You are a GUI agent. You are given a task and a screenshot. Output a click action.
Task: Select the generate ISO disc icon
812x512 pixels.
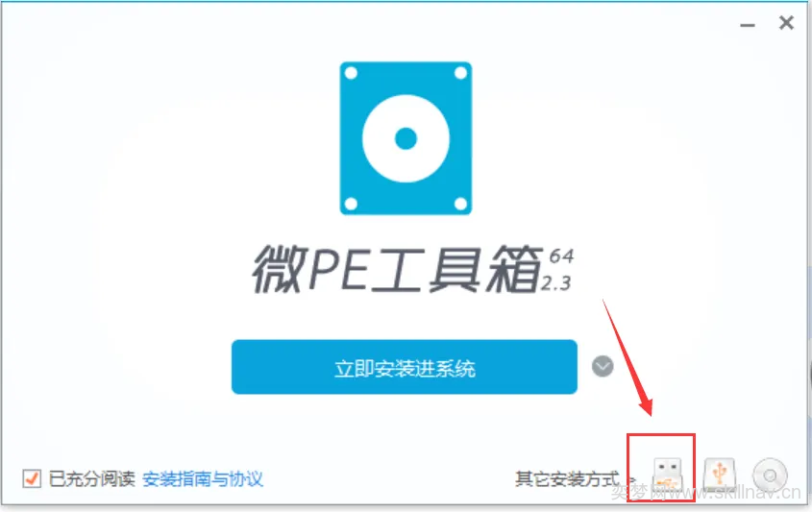770,475
